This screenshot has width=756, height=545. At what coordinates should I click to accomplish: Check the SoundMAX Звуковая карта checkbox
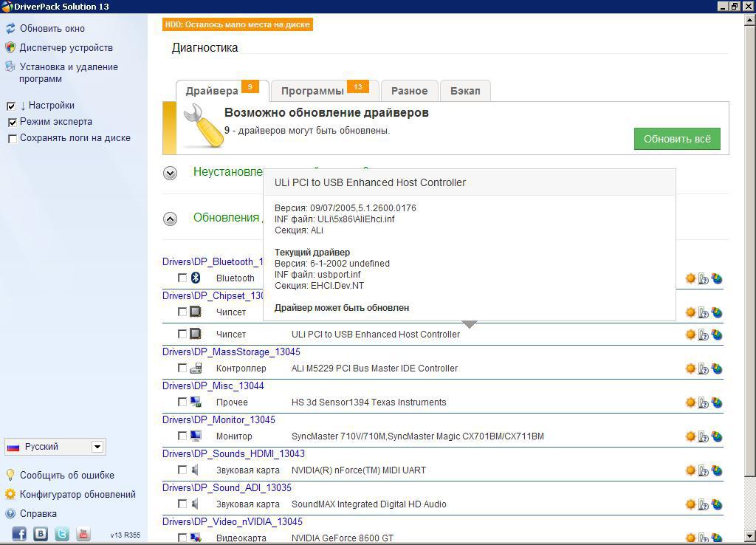coord(182,504)
